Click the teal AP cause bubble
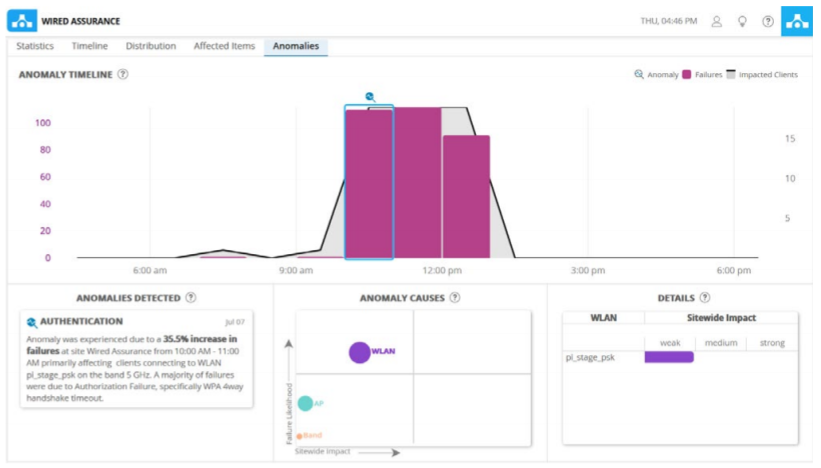 point(305,403)
